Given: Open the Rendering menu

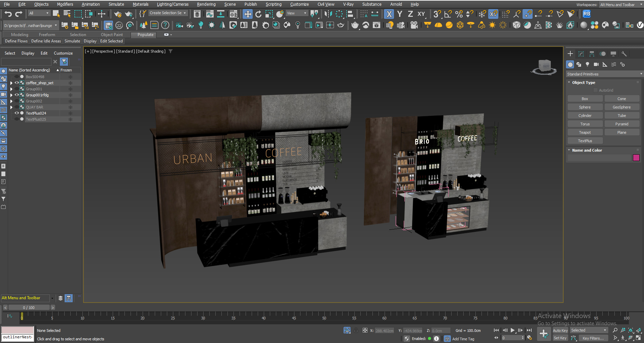Looking at the screenshot, I should (206, 4).
